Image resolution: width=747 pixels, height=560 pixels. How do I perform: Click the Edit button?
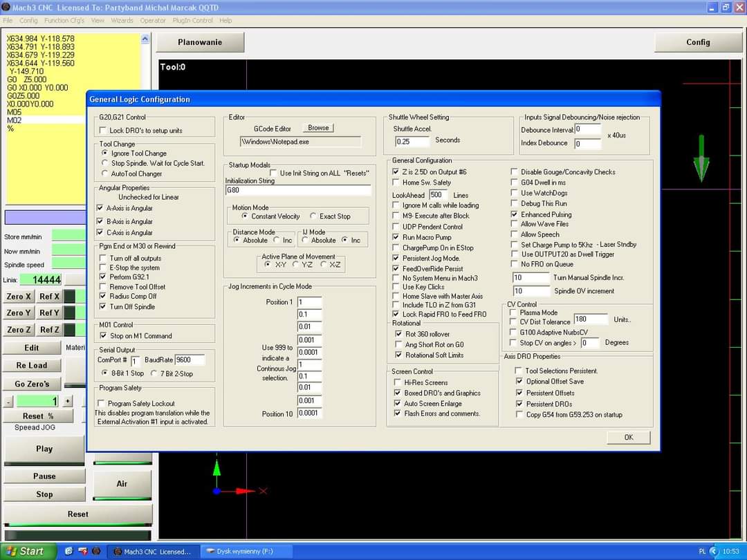[x=32, y=348]
